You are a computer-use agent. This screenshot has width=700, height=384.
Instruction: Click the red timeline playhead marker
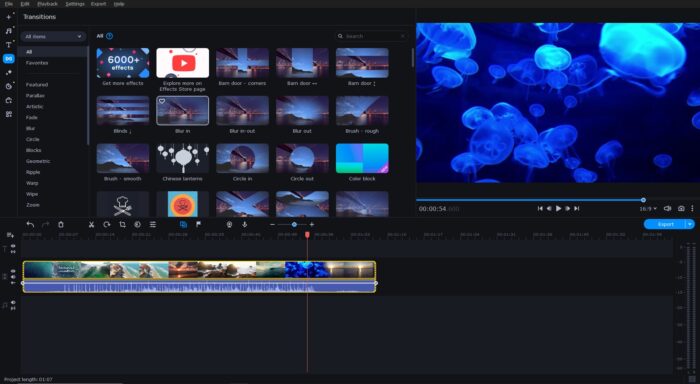coord(307,234)
